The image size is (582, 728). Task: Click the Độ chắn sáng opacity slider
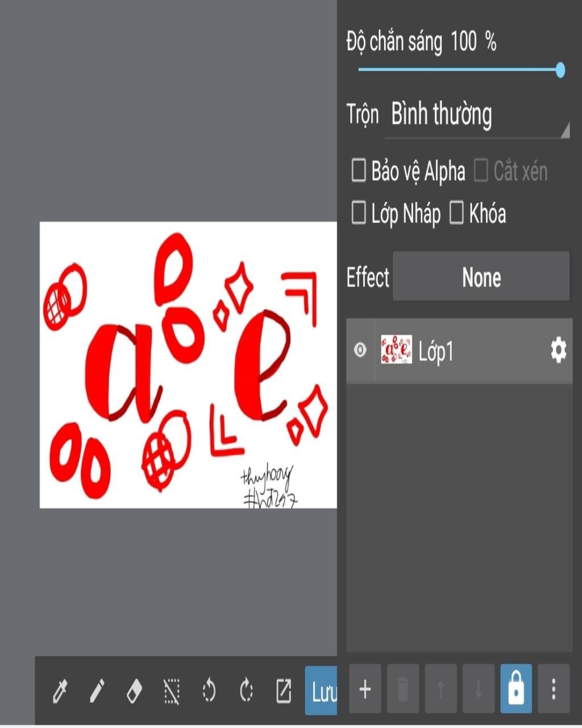(x=459, y=70)
